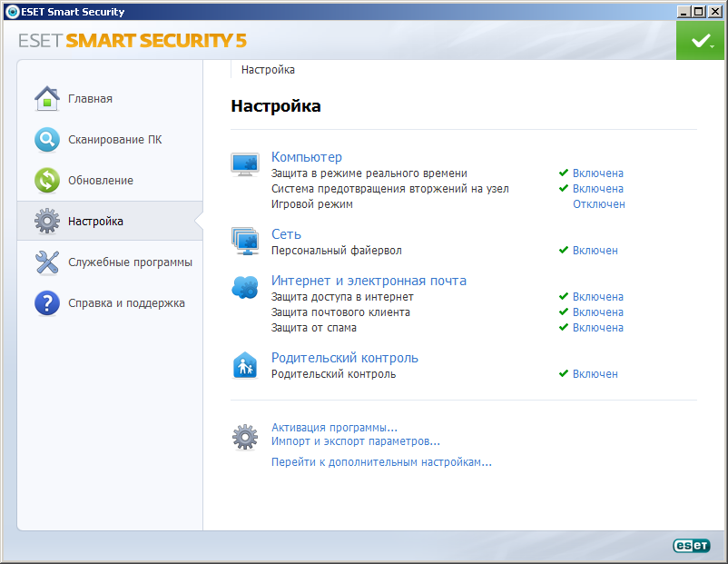Open the Обновление section
Screen dimensions: 728x564
tap(100, 180)
